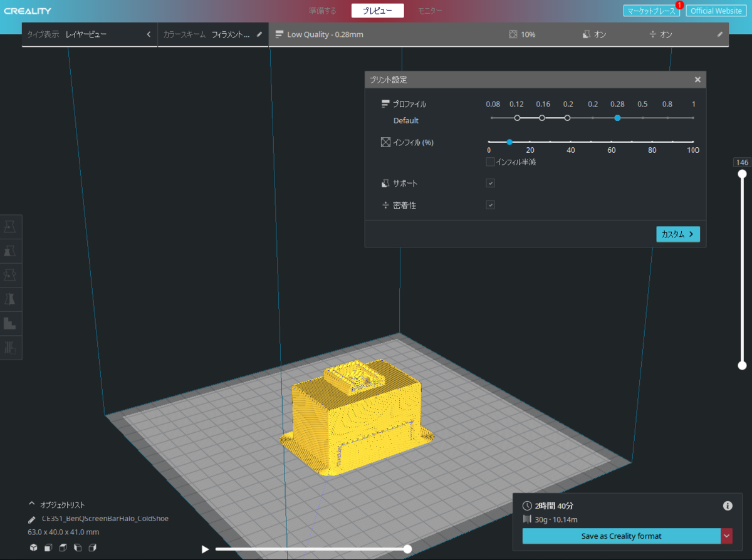Toggle the 密着性 checkbox
The image size is (752, 560).
491,205
